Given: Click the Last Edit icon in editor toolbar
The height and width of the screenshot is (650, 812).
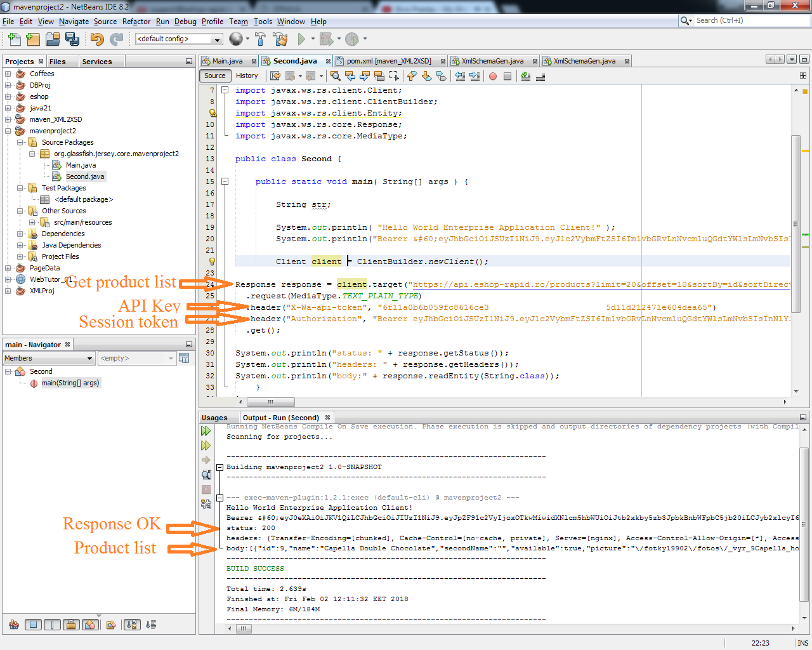Looking at the screenshot, I should click(275, 76).
